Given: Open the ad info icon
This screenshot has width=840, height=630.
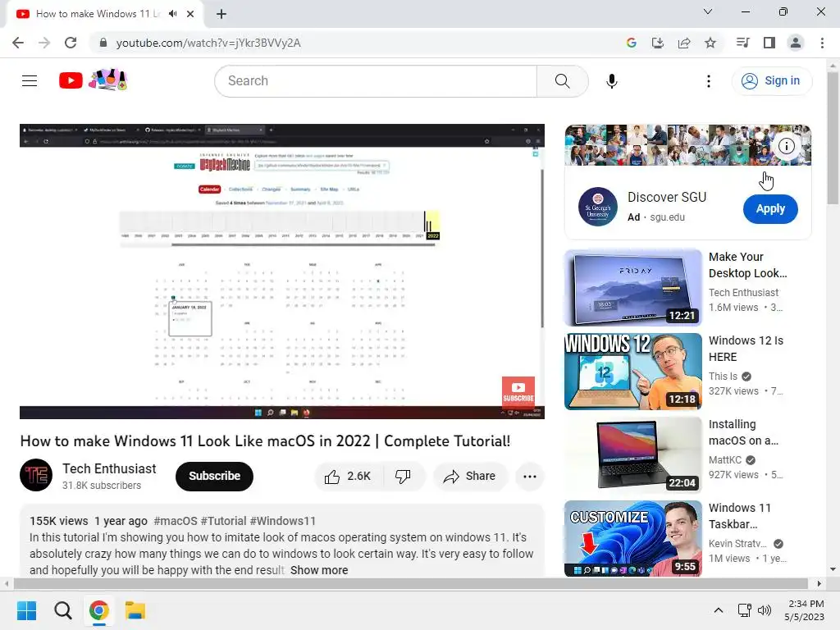Looking at the screenshot, I should point(786,146).
